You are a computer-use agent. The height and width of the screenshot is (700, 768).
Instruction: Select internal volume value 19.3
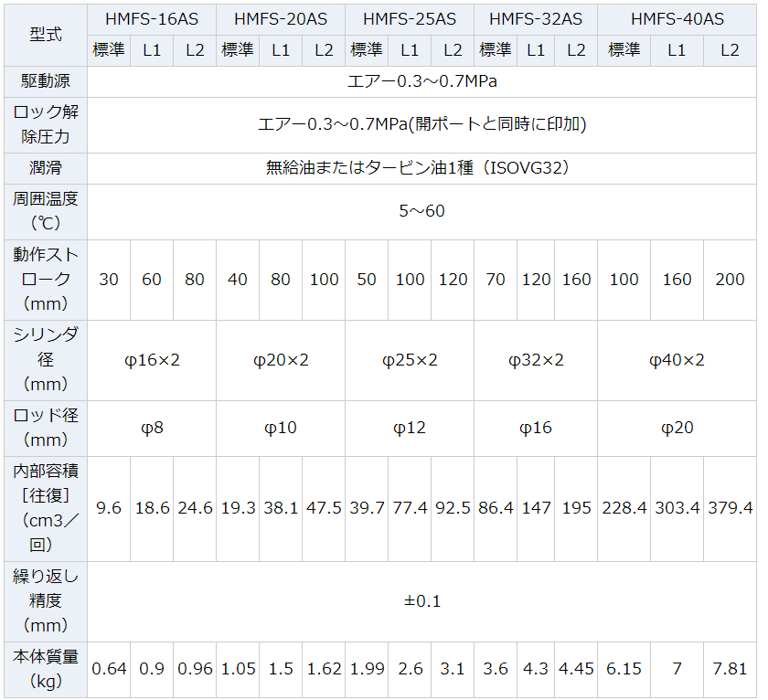238,509
